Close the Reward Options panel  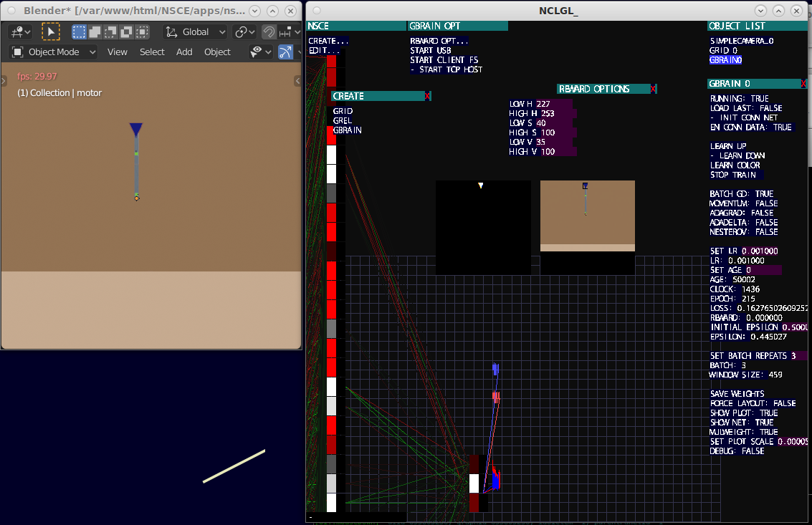click(x=653, y=89)
